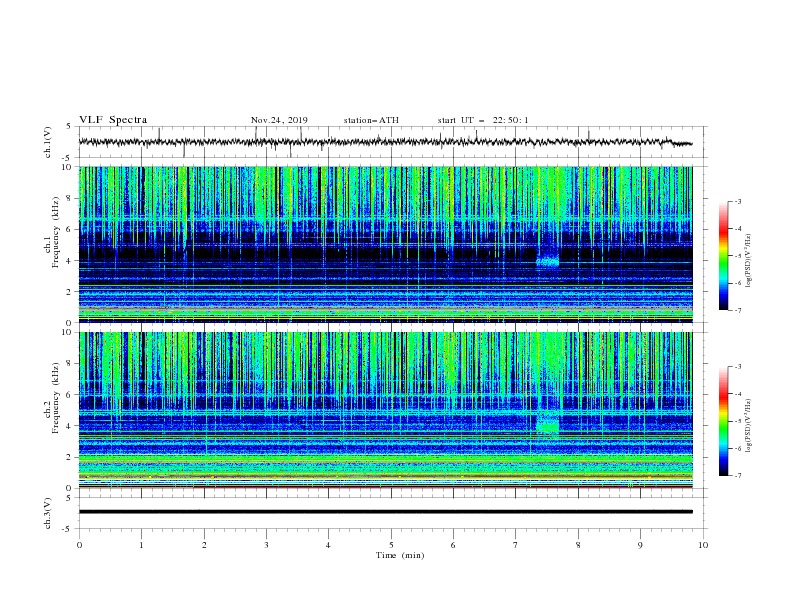Image resolution: width=792 pixels, height=612 pixels.
Task: Click the "-7" label on ch.1 colorbar
Action: 737,310
